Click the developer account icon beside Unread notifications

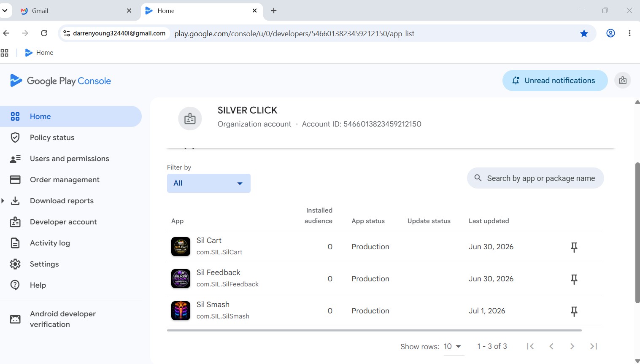pyautogui.click(x=623, y=81)
